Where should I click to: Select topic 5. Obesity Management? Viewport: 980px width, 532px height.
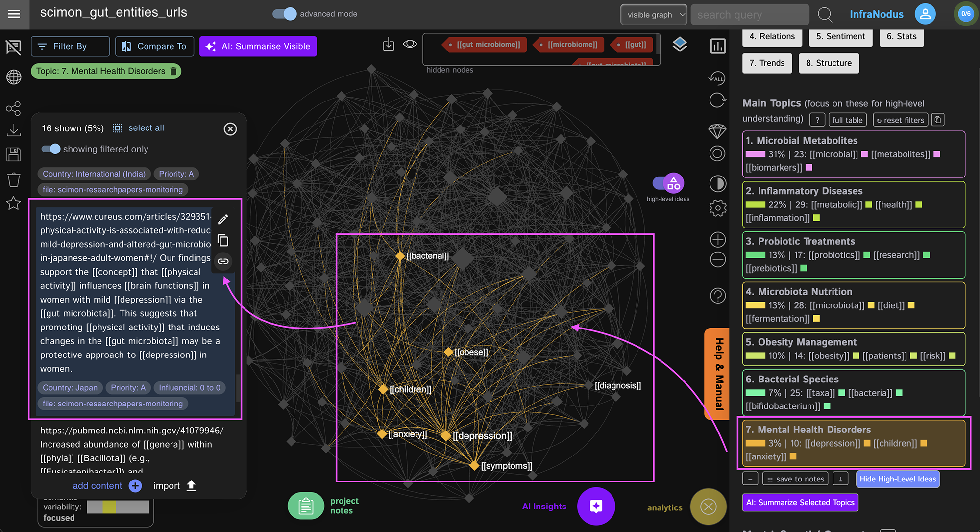(854, 349)
